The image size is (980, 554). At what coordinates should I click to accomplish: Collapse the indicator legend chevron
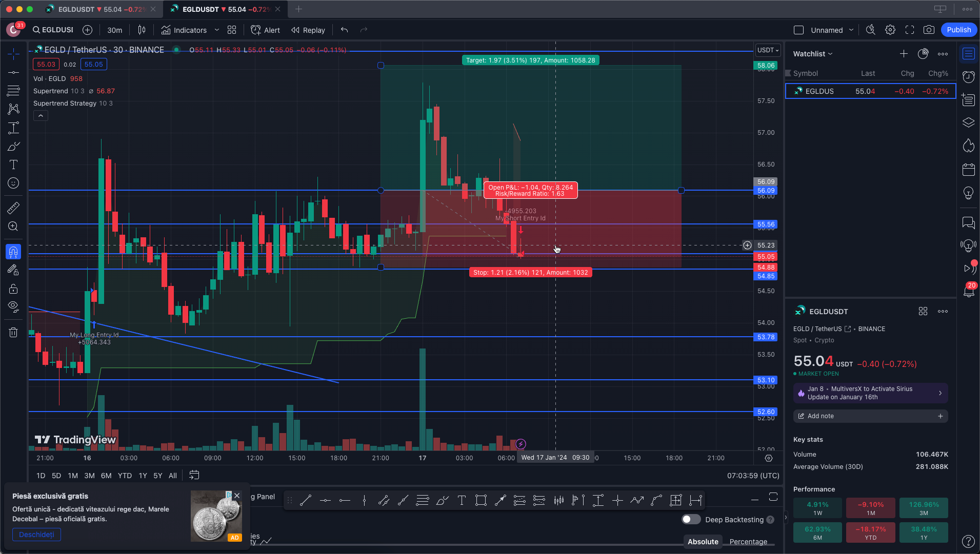click(x=41, y=116)
